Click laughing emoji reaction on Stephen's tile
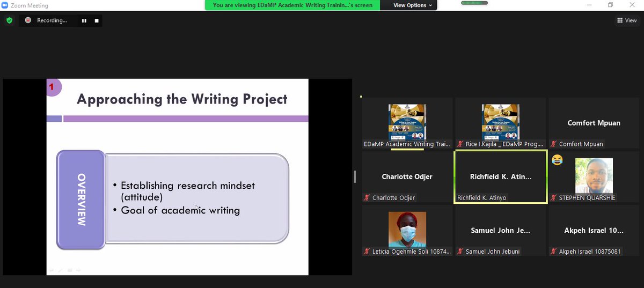Viewport: 644px width, 288px height. tap(557, 159)
